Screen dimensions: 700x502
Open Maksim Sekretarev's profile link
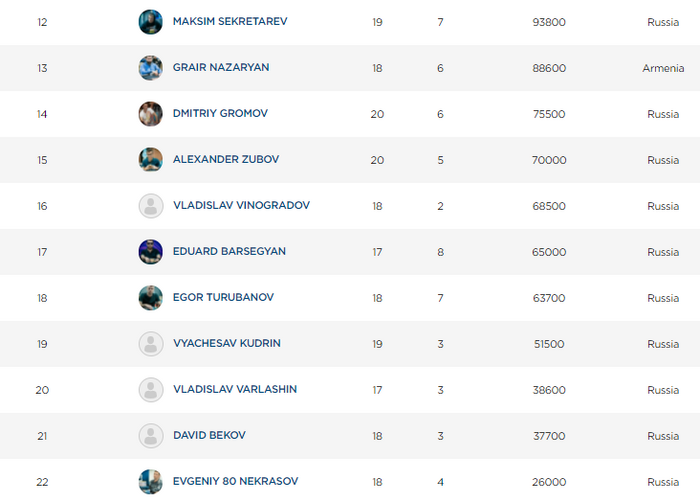229,21
